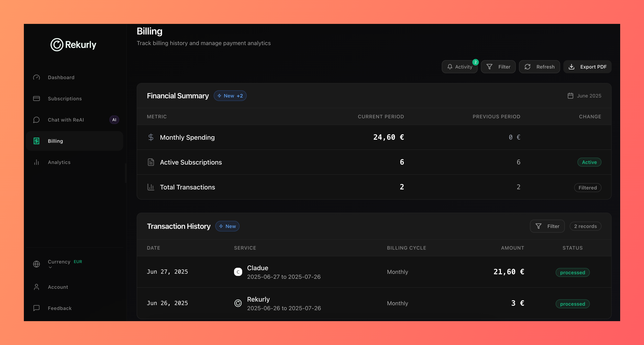Click the Analytics bar chart icon
Image resolution: width=644 pixels, height=345 pixels.
click(36, 162)
